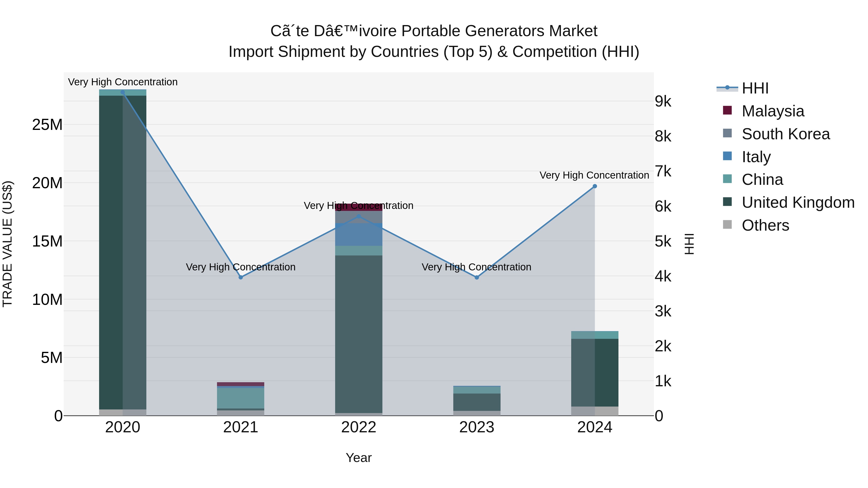Click the 20M left axis tick label
The width and height of the screenshot is (868, 488).
[x=47, y=183]
